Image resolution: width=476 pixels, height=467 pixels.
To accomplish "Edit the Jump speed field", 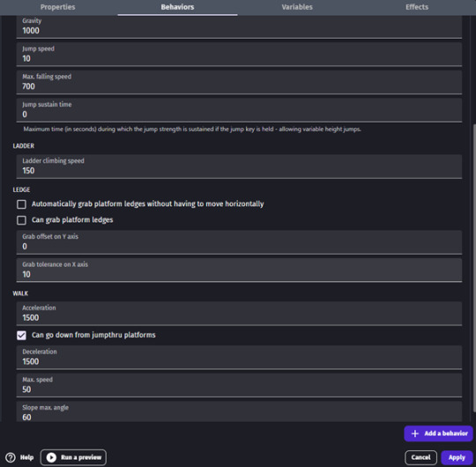I will coord(239,55).
